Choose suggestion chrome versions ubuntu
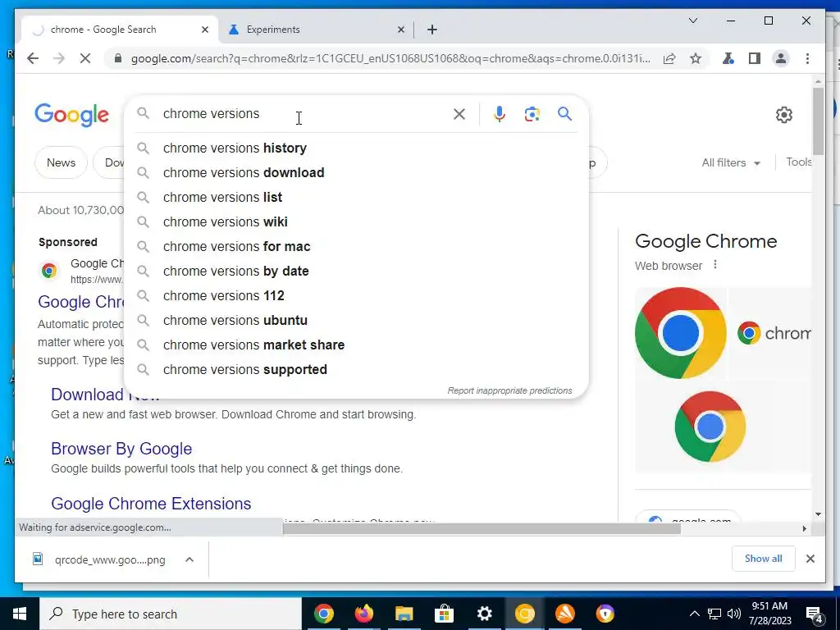 [x=356, y=321]
